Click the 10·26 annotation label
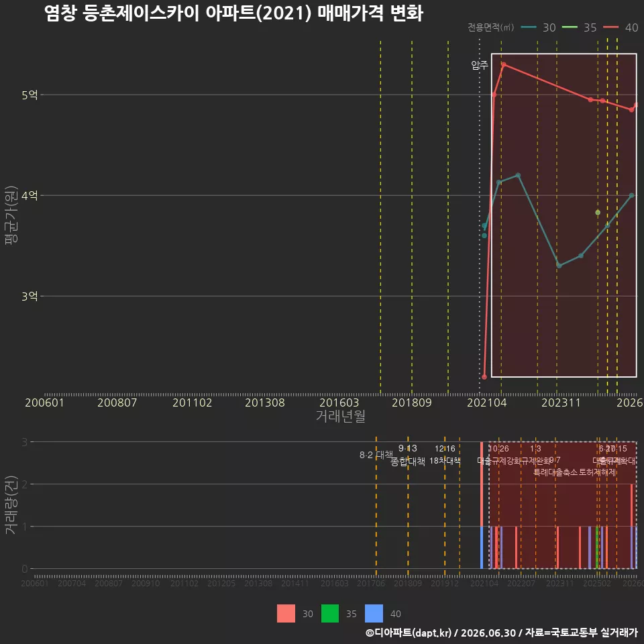Screen dimensions: 644x644 pos(498,449)
